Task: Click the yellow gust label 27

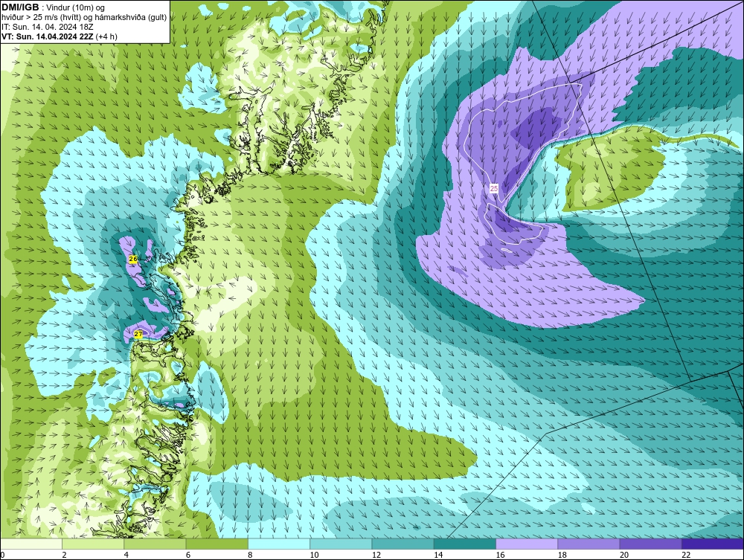Action: coord(138,334)
